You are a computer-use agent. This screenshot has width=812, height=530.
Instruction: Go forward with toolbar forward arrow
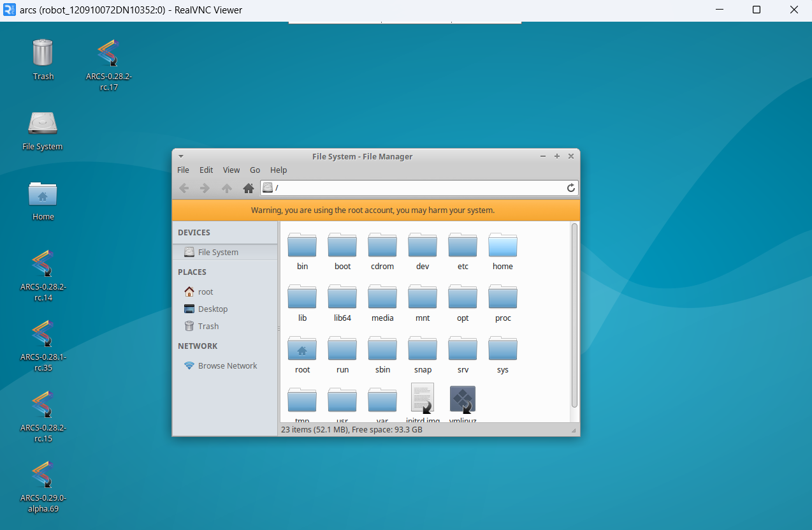205,188
